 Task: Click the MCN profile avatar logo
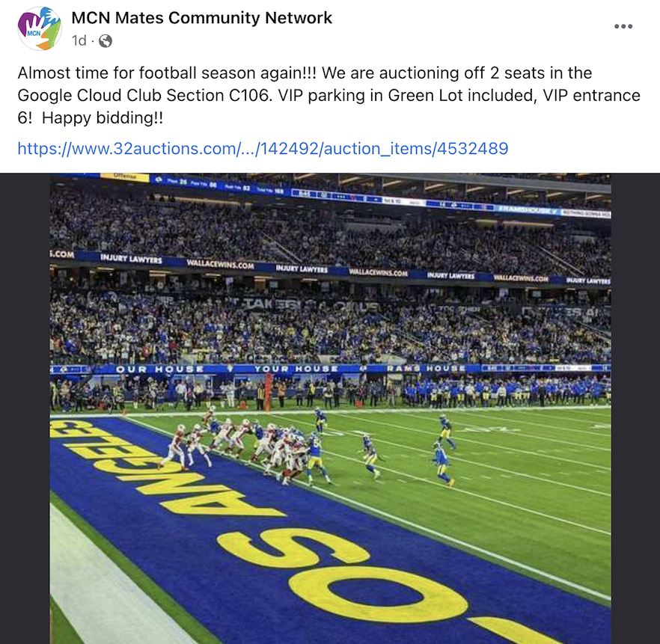click(x=39, y=28)
